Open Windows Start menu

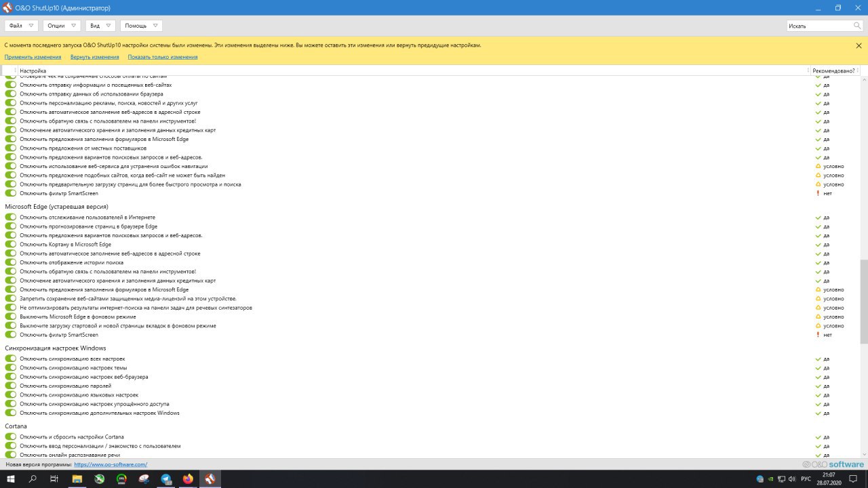point(11,479)
